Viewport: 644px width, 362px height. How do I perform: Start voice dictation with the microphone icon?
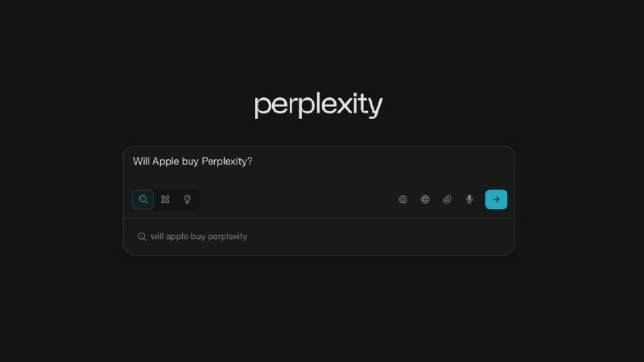469,200
